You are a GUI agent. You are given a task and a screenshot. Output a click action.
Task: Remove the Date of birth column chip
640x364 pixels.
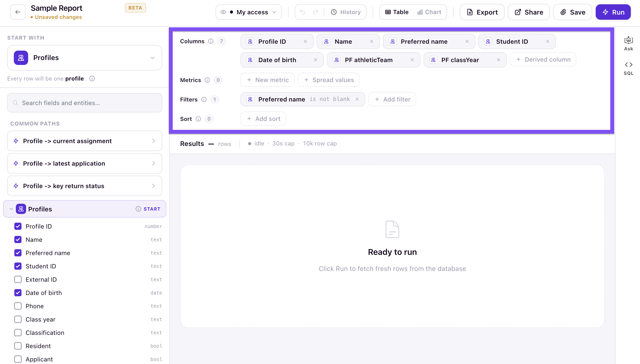click(x=316, y=60)
